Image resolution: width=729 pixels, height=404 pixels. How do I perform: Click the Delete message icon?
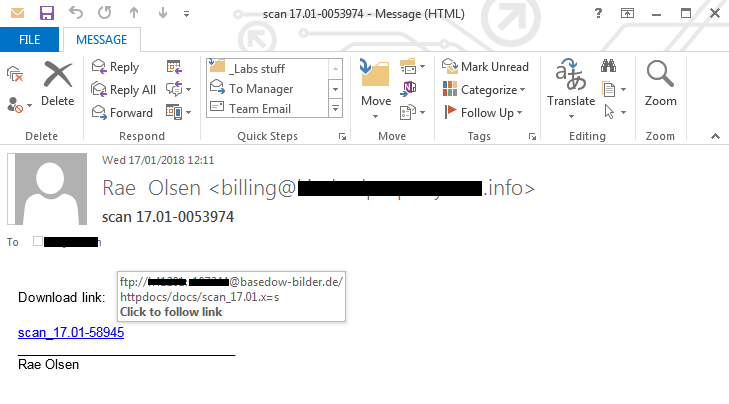pyautogui.click(x=58, y=82)
